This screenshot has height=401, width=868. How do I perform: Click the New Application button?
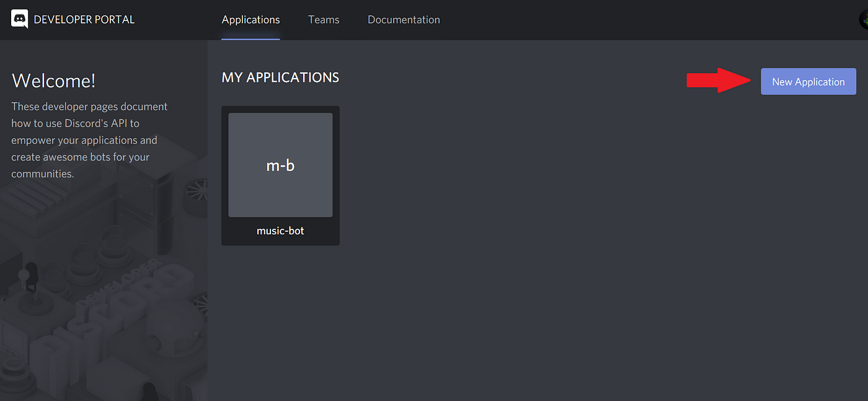808,82
